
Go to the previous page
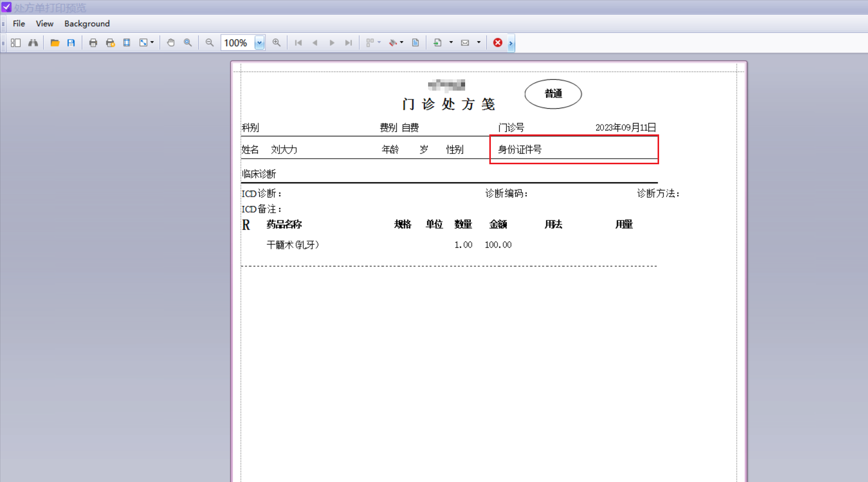coord(315,43)
